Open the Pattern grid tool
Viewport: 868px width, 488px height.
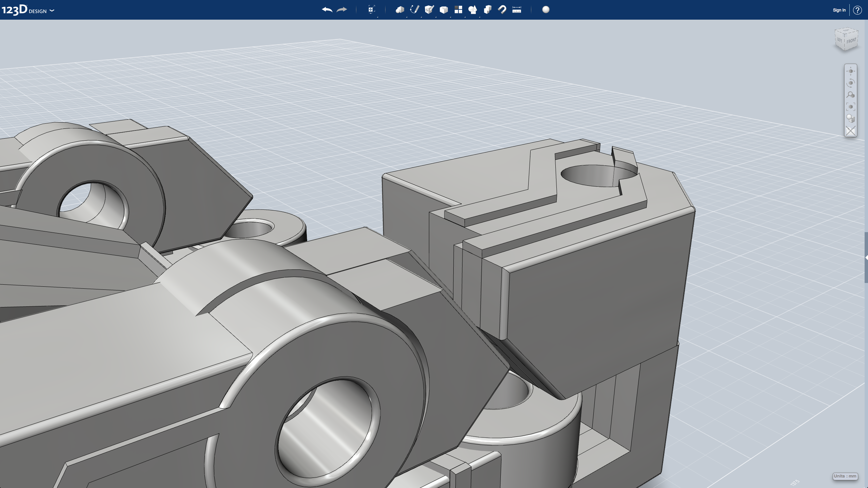[x=458, y=10]
